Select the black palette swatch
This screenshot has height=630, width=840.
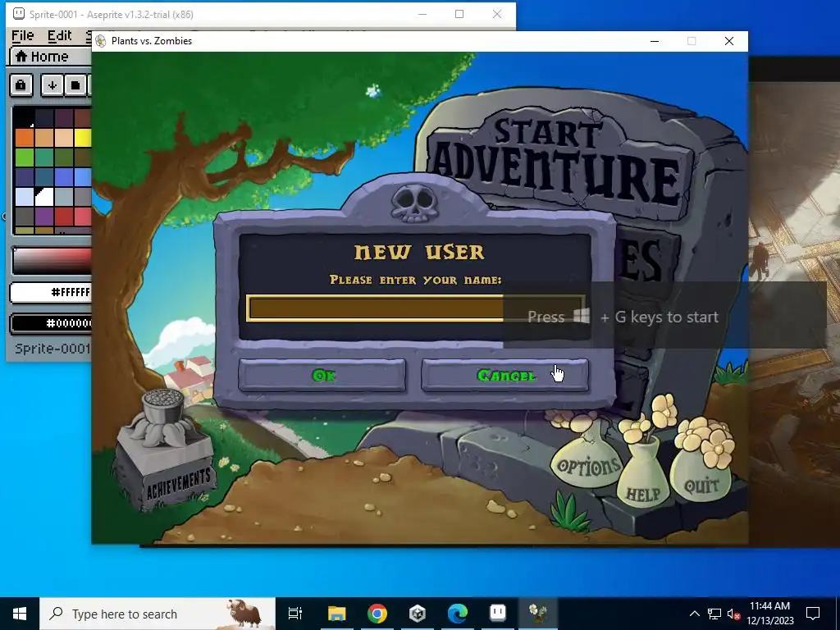pos(24,118)
